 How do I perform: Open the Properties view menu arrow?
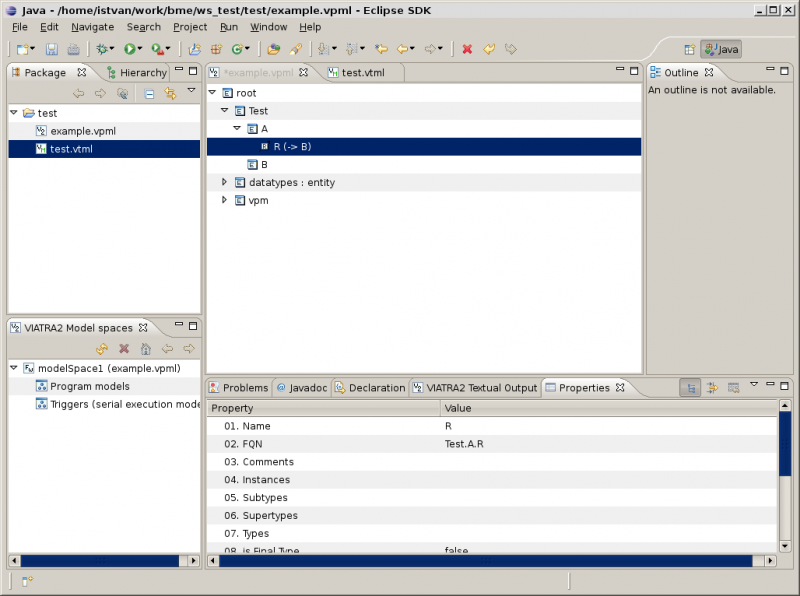754,384
